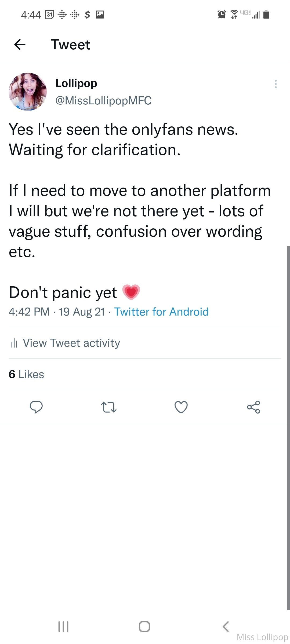Like the tweet with heart icon
The width and height of the screenshot is (290, 644).
click(181, 407)
